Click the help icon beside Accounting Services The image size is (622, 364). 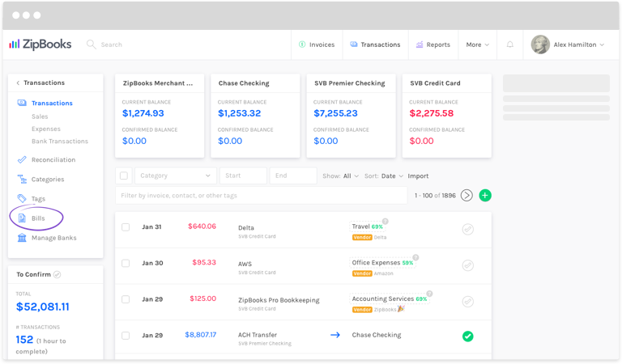click(x=429, y=294)
